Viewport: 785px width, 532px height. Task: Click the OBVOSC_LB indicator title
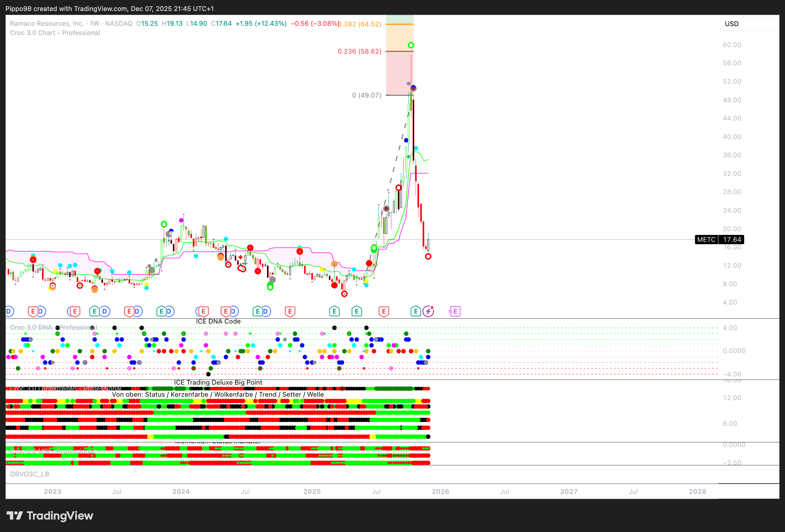[30, 474]
